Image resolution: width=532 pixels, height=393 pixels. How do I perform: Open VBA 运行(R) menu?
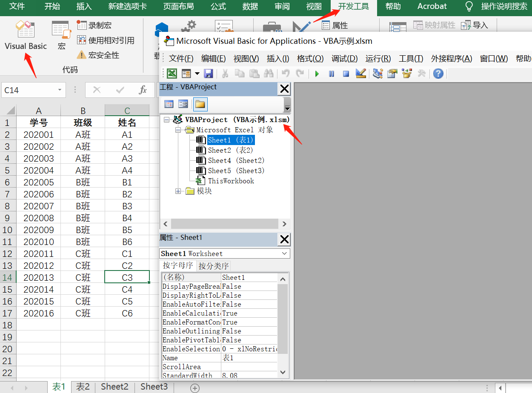tap(378, 59)
